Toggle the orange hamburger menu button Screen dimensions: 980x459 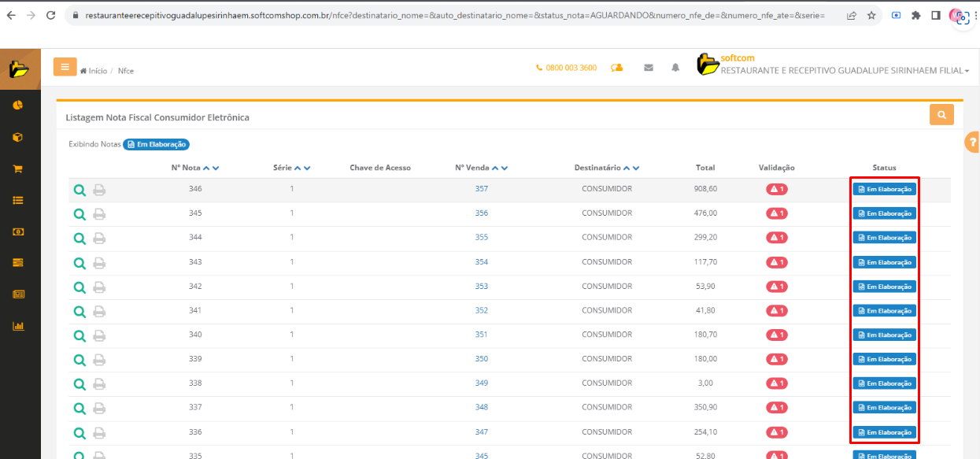(x=65, y=67)
